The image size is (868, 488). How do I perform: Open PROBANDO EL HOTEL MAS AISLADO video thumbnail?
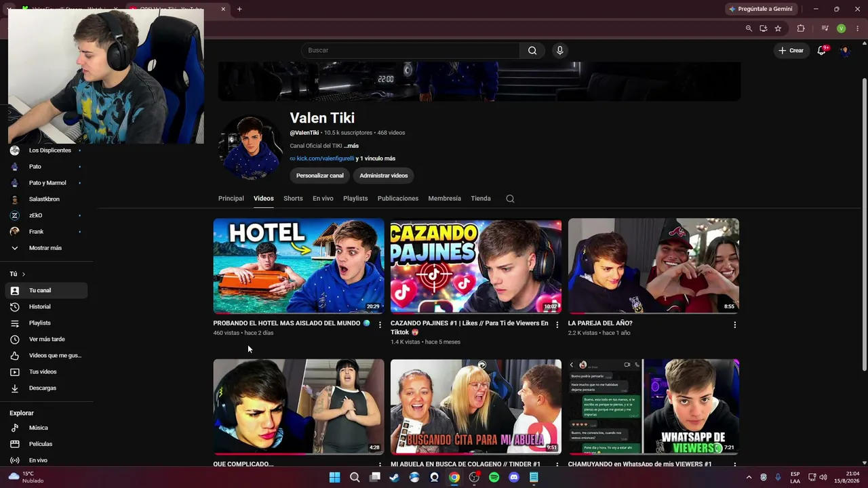298,266
